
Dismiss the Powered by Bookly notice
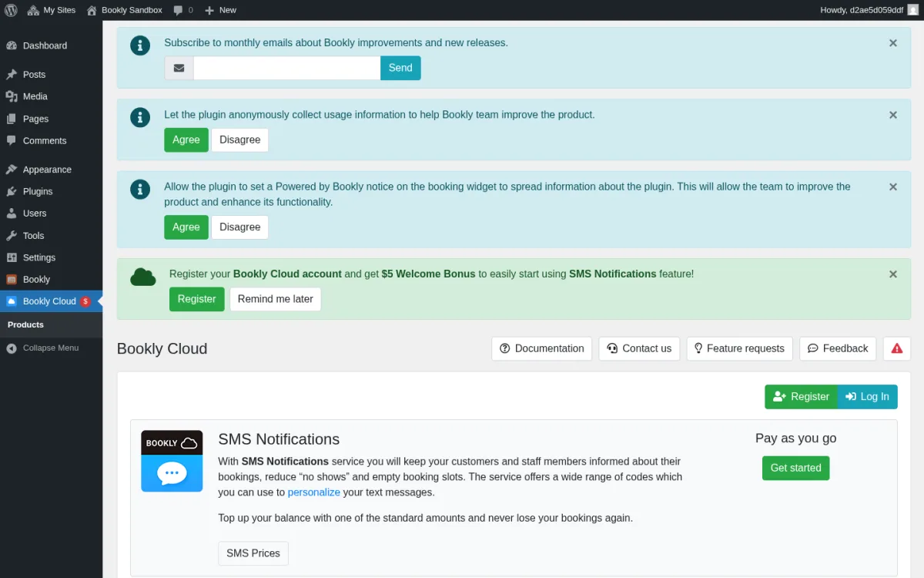[x=893, y=187]
